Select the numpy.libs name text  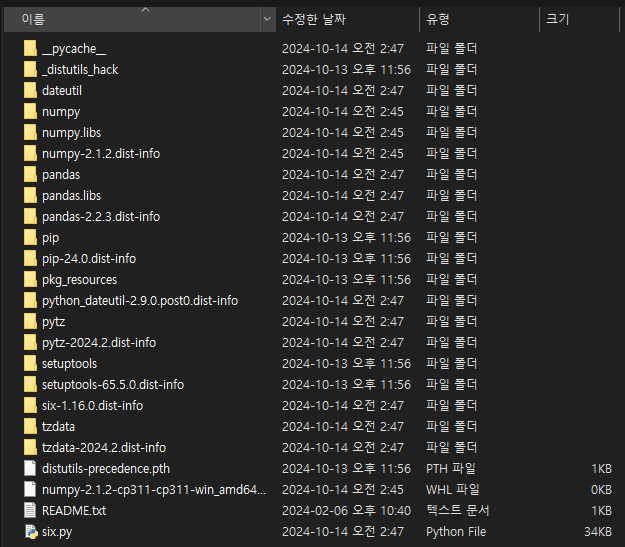coord(71,133)
